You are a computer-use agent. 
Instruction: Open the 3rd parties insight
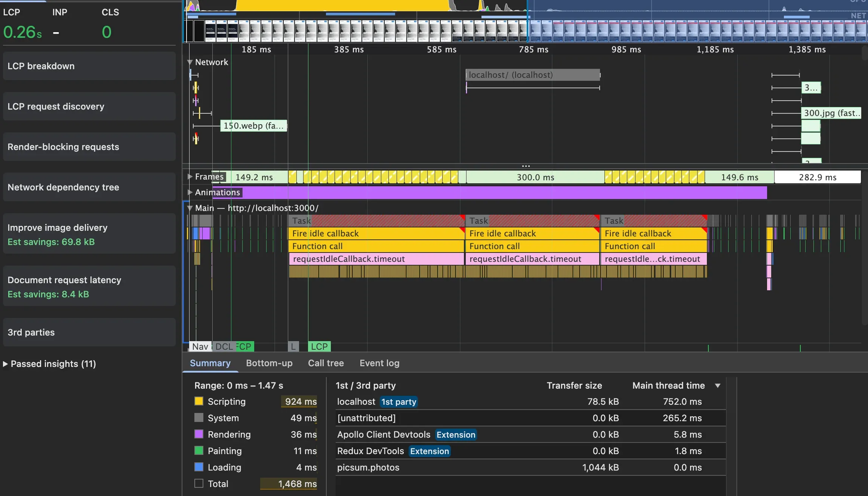tap(89, 332)
